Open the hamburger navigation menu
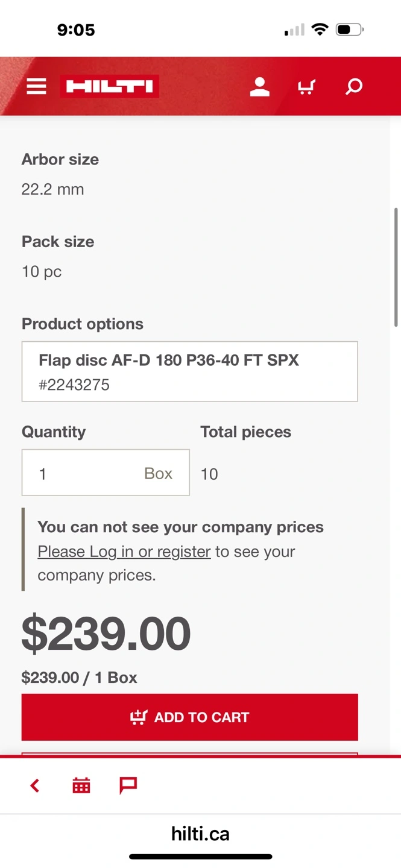The width and height of the screenshot is (401, 868). pos(36,87)
